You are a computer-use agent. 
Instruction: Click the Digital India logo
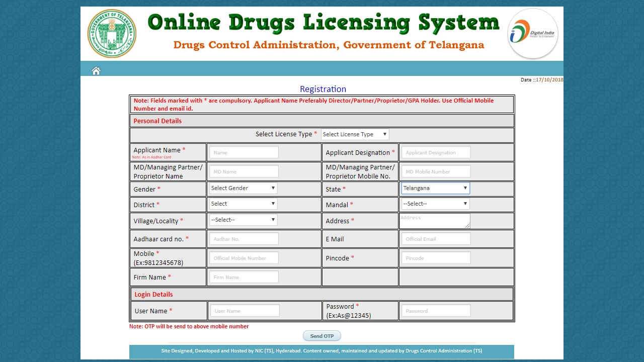pos(532,33)
